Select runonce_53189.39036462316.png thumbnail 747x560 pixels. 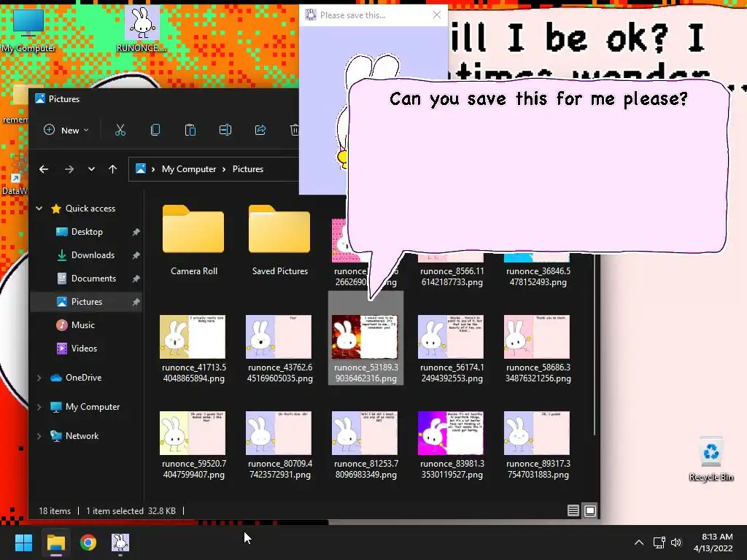pyautogui.click(x=365, y=337)
